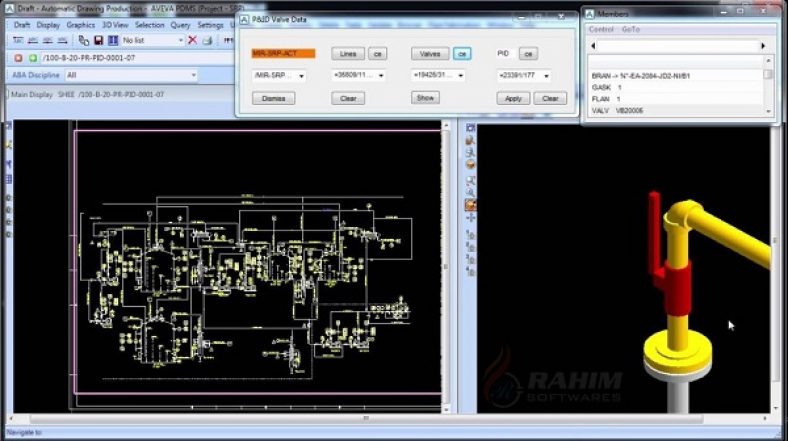
Task: Click the blue book icon next to save
Action: pyautogui.click(x=112, y=40)
